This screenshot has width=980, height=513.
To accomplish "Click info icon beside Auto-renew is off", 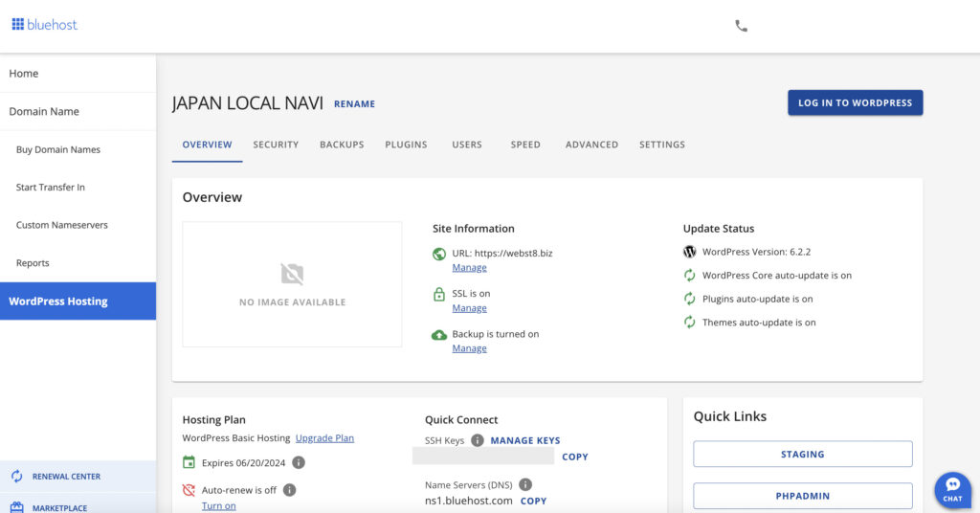I will click(x=289, y=490).
